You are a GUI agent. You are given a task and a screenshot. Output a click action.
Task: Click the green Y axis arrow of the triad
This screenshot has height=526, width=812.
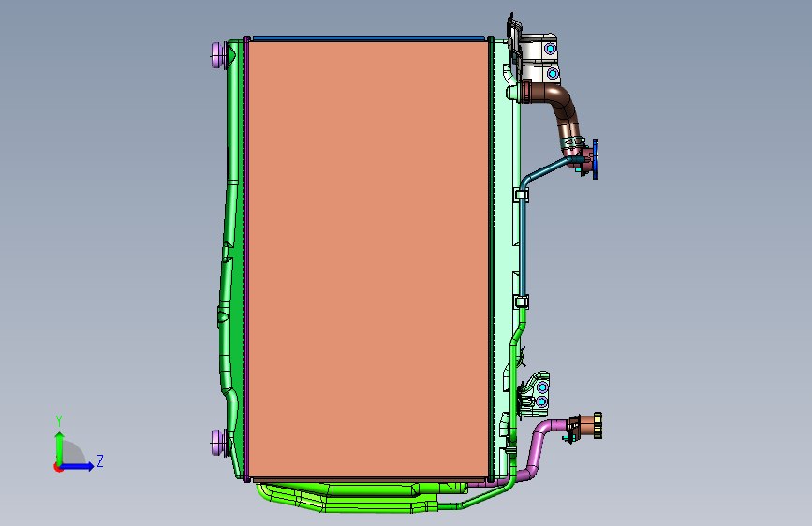59,447
